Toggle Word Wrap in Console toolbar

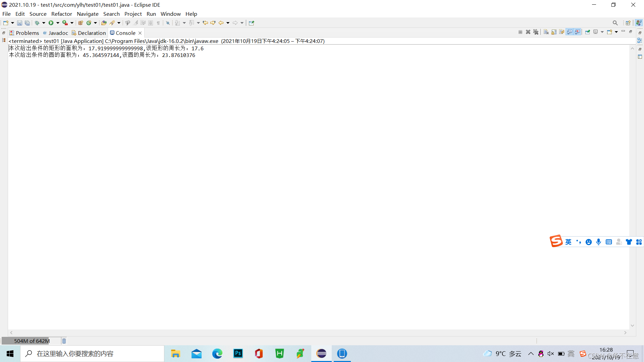tap(561, 32)
